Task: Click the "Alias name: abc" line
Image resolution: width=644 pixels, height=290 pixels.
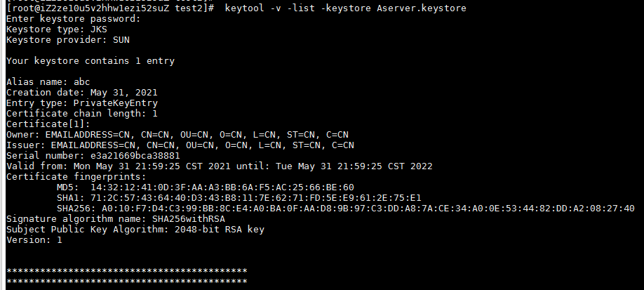Action: (48, 81)
